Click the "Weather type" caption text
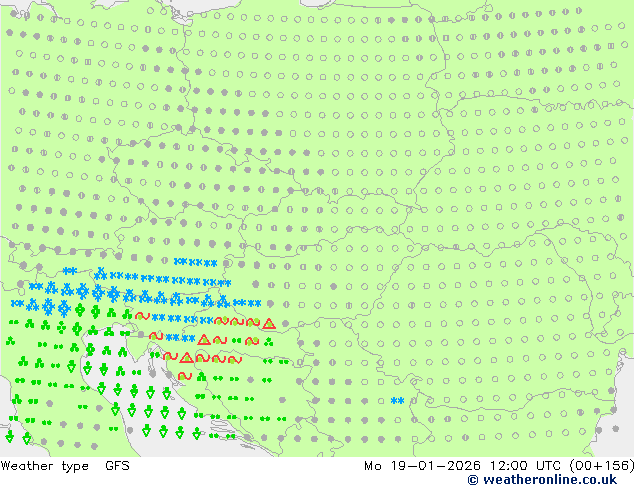Image resolution: width=634 pixels, height=490 pixels. coord(44,466)
